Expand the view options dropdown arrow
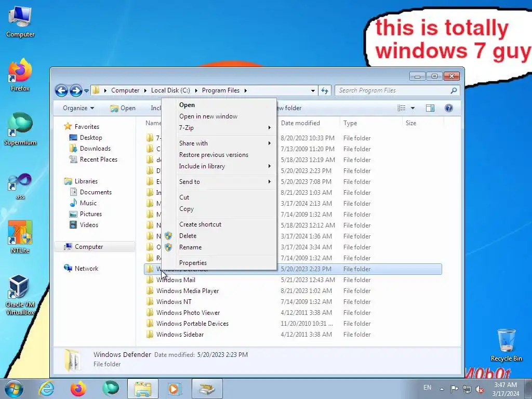Screen dimensions: 532x399 click(x=413, y=108)
